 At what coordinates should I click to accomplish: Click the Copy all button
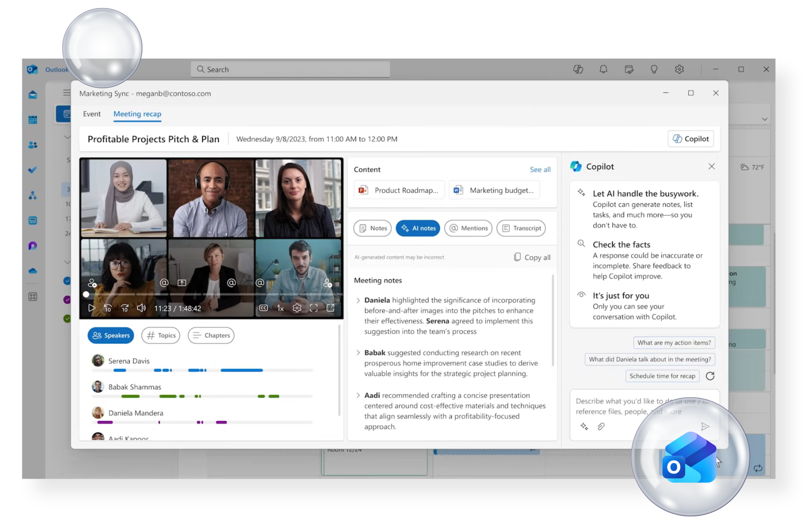(532, 257)
